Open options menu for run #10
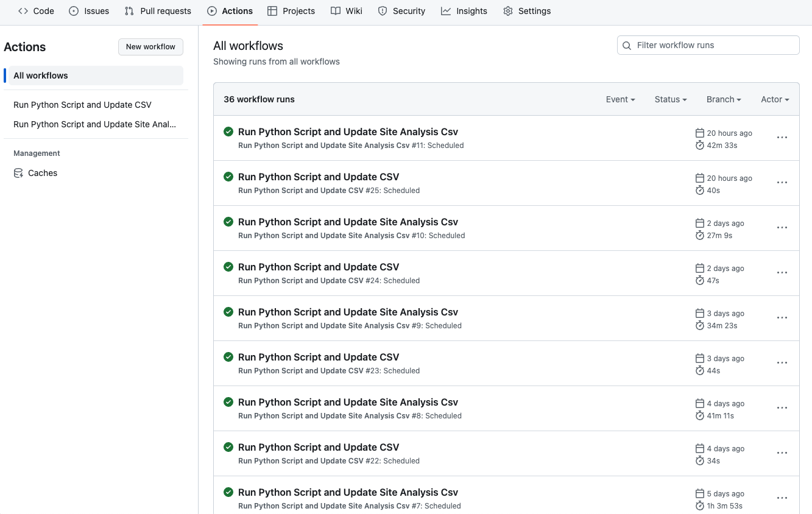This screenshot has height=514, width=812. [x=782, y=228]
